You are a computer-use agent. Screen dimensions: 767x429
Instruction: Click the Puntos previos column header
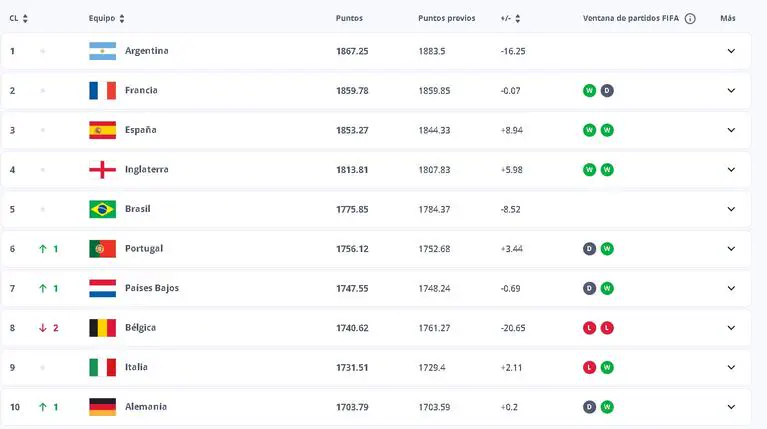tap(447, 18)
